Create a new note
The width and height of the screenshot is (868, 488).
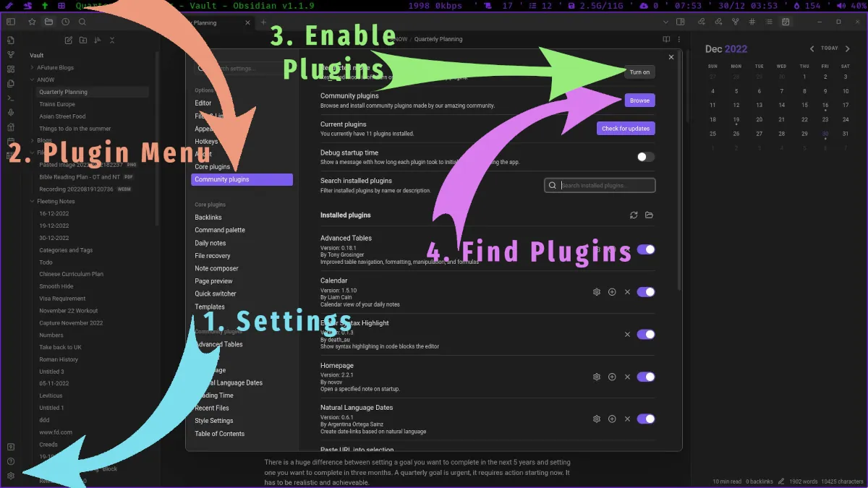point(69,40)
